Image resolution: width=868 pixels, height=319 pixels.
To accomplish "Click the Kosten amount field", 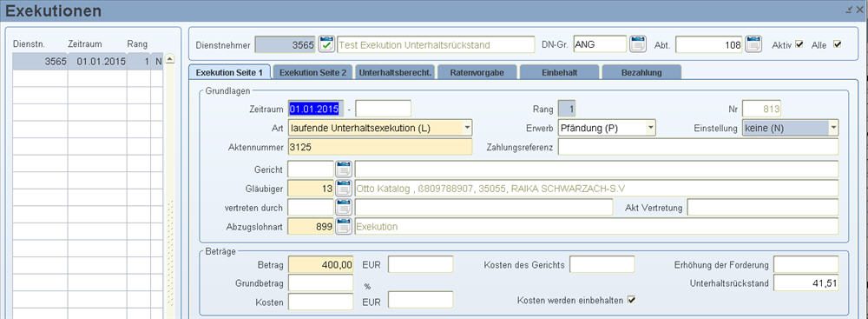I will coord(320,302).
